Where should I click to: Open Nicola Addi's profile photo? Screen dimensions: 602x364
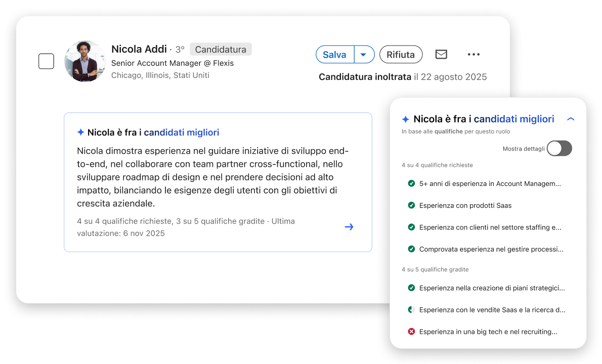85,61
